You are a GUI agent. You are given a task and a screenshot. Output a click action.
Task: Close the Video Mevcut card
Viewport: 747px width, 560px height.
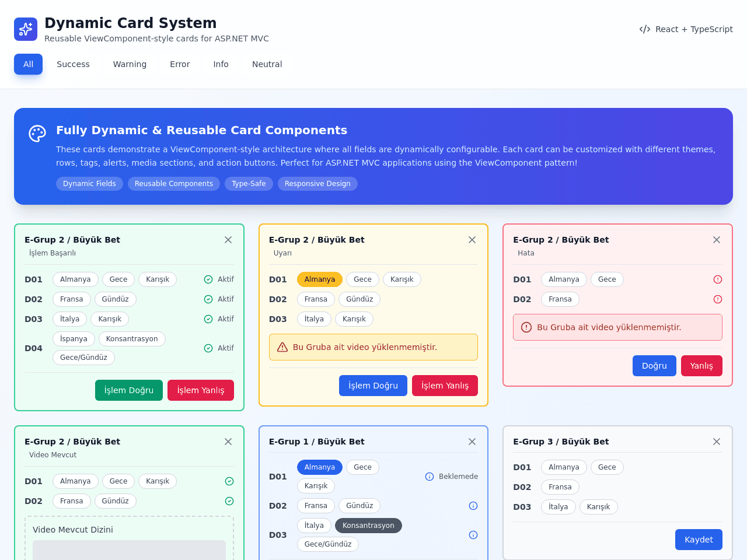tap(228, 442)
